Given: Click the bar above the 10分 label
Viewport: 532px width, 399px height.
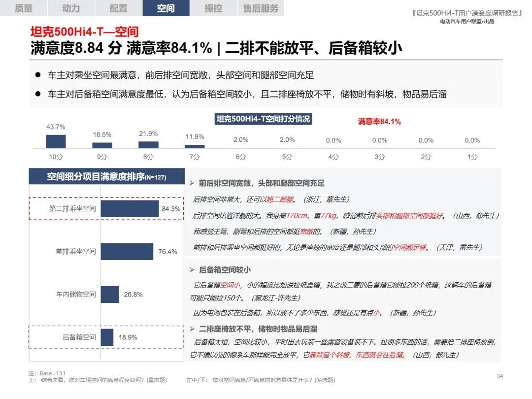Looking at the screenshot, I should 56,141.
